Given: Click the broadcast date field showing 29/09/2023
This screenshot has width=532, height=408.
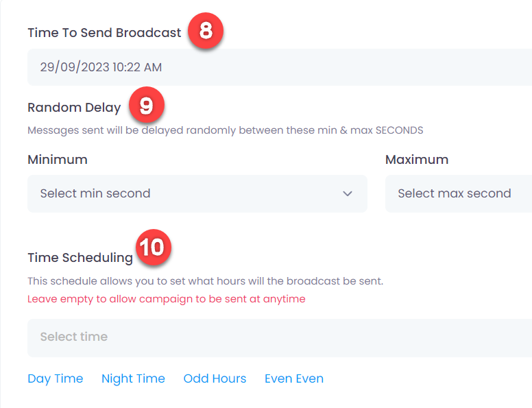Looking at the screenshot, I should pos(280,67).
